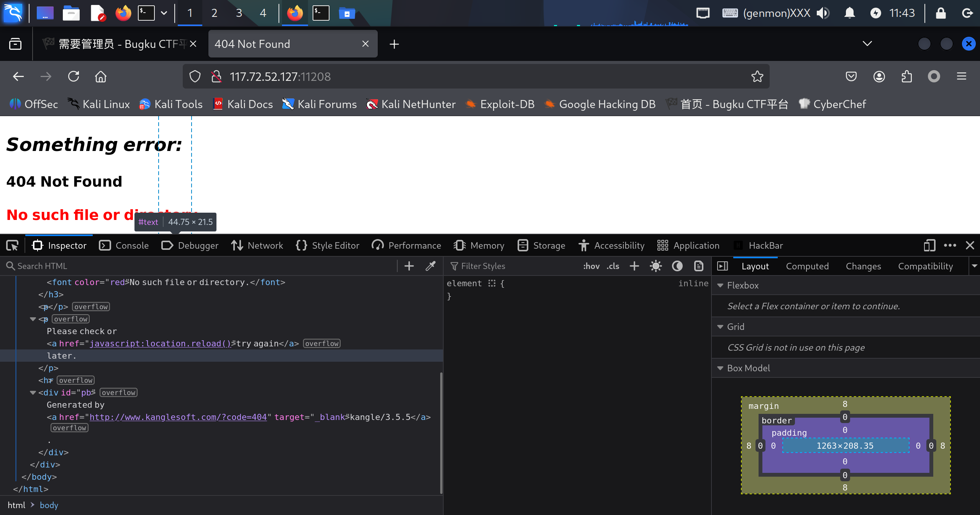
Task: Toggle print media simulation icon
Action: tap(698, 266)
